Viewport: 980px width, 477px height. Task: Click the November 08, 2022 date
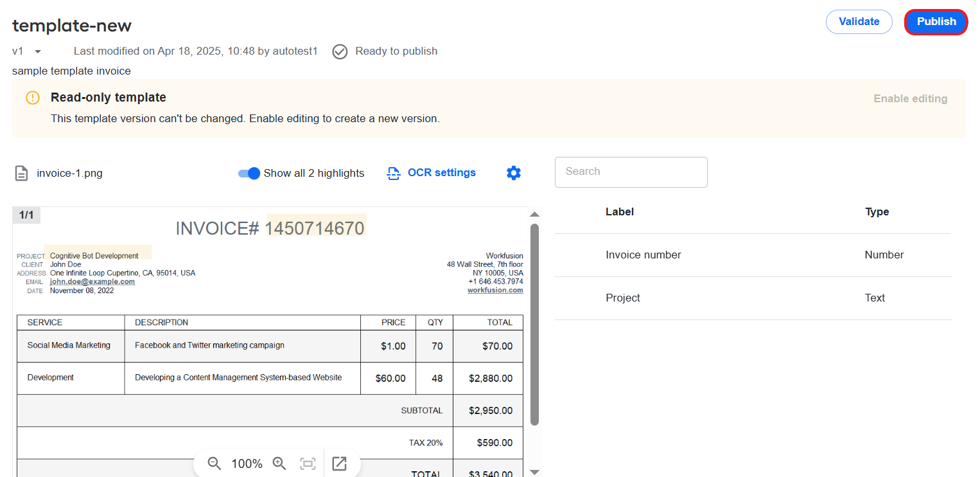tap(82, 291)
